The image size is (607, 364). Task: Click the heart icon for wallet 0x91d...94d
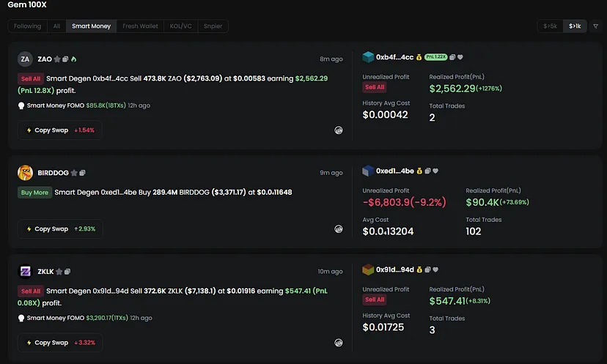pyautogui.click(x=435, y=270)
